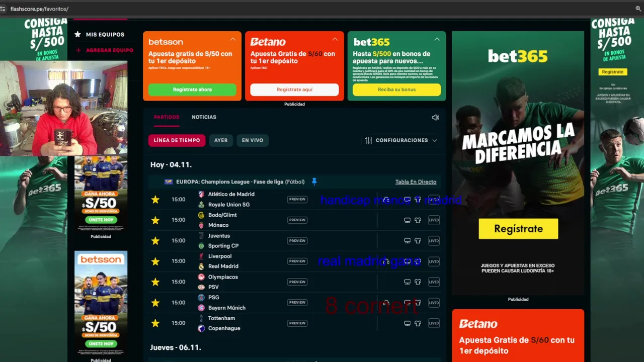Image resolution: width=644 pixels, height=362 pixels.
Task: Unfavorite Atlético de Madrid vs Royale Union star
Action: [x=155, y=200]
